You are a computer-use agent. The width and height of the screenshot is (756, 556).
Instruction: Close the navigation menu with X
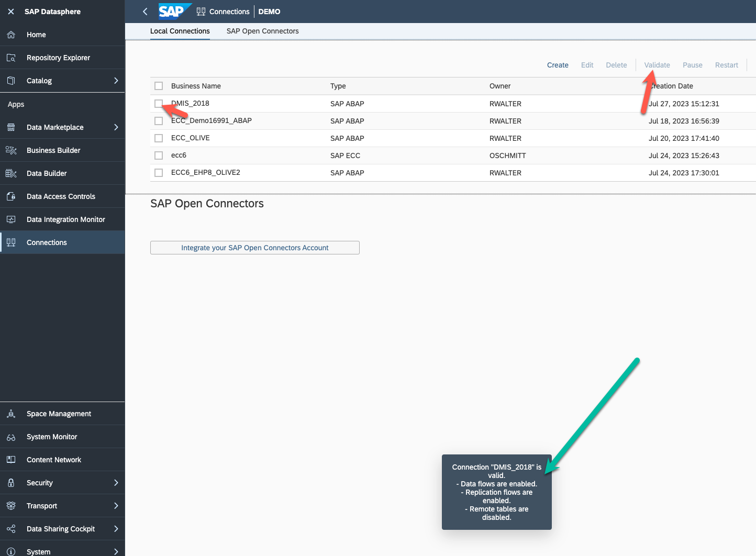(11, 12)
